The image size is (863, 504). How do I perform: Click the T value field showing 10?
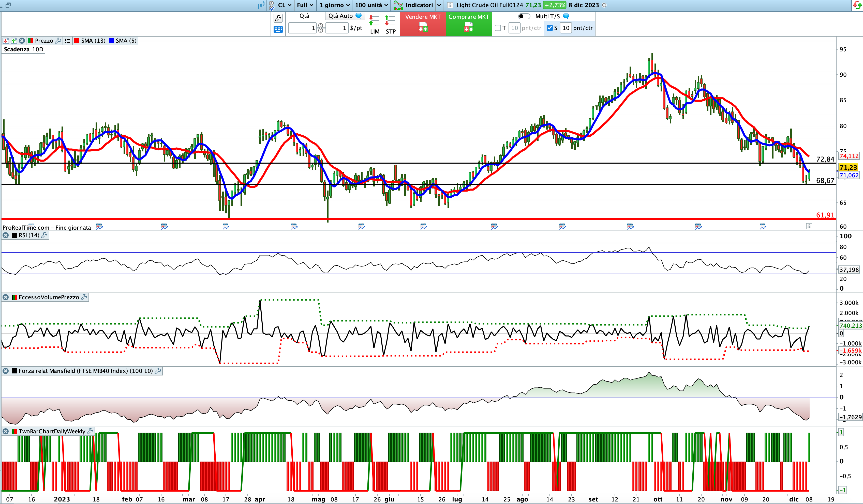click(514, 28)
